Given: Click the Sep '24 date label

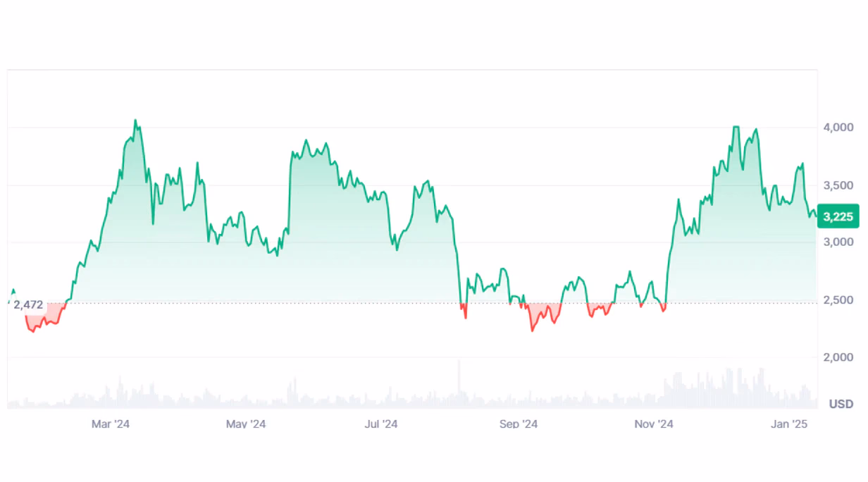Looking at the screenshot, I should tap(519, 424).
